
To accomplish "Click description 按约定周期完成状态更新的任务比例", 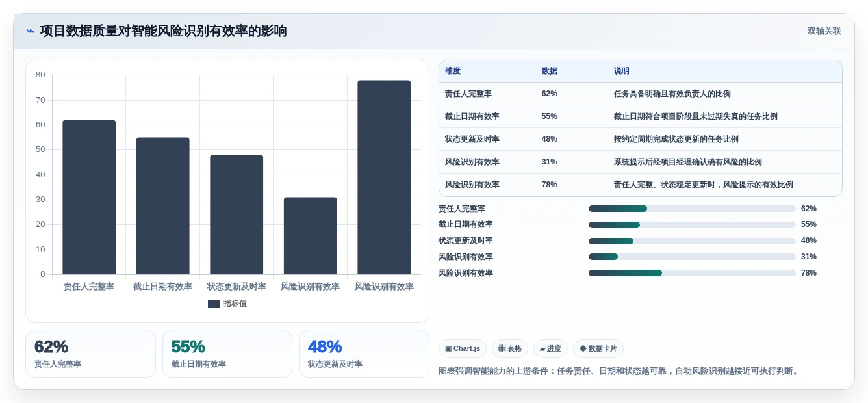I will tap(676, 139).
